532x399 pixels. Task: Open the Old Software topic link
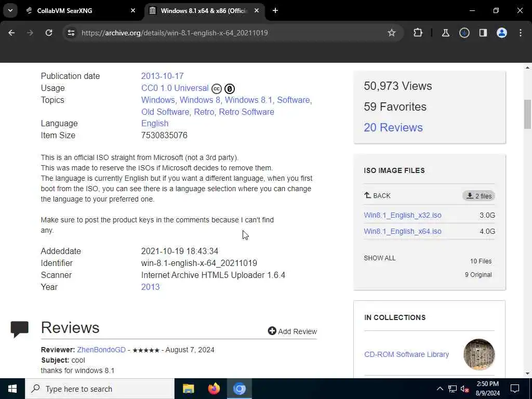[x=165, y=112]
